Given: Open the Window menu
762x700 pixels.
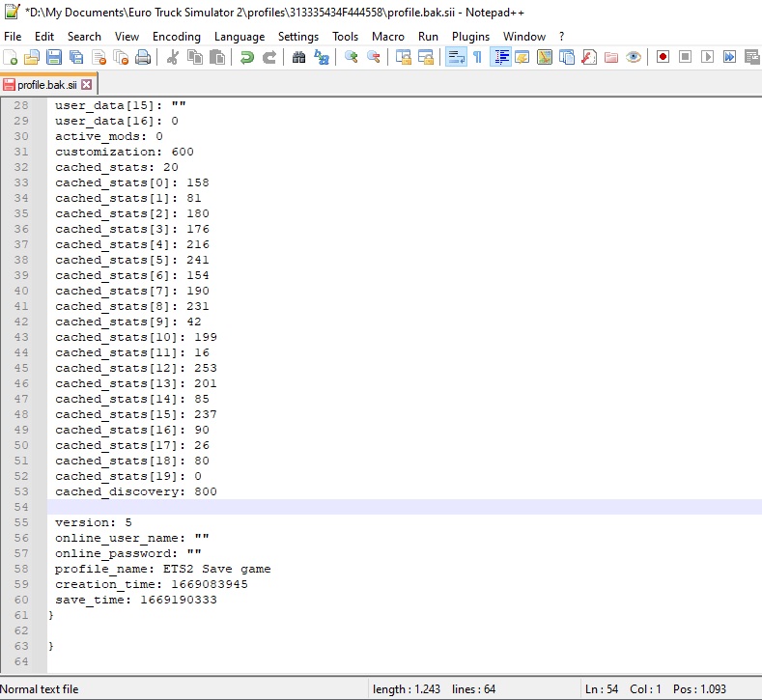Looking at the screenshot, I should 524,37.
